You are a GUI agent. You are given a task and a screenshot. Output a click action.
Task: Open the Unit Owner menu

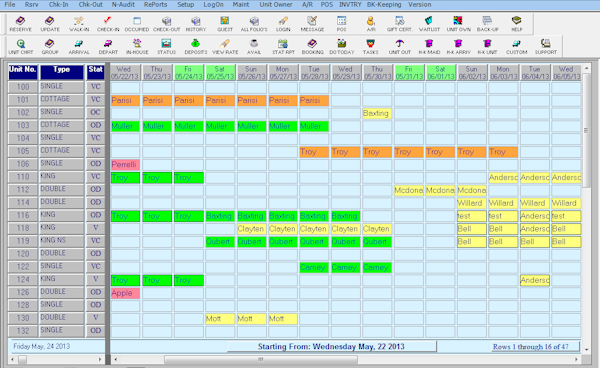coord(276,5)
